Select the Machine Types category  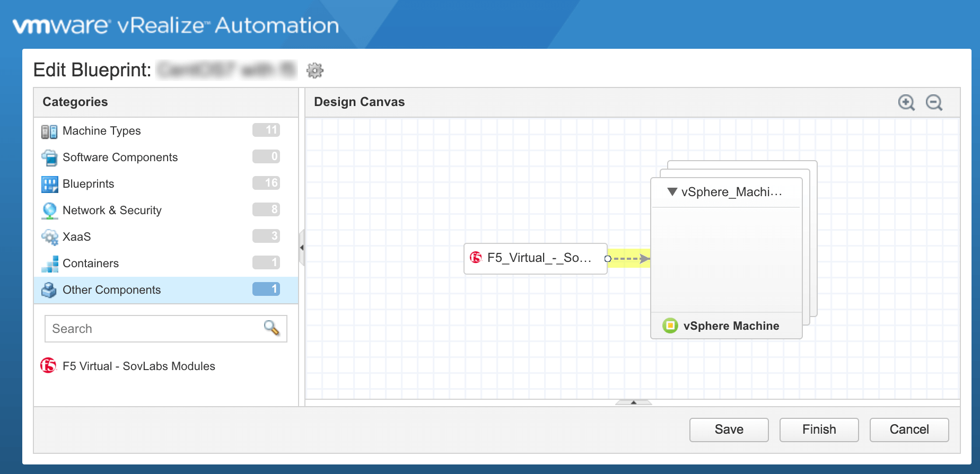pyautogui.click(x=166, y=131)
